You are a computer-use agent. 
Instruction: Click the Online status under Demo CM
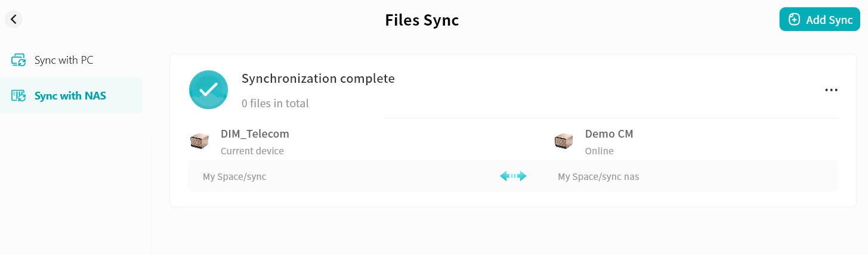tap(599, 151)
